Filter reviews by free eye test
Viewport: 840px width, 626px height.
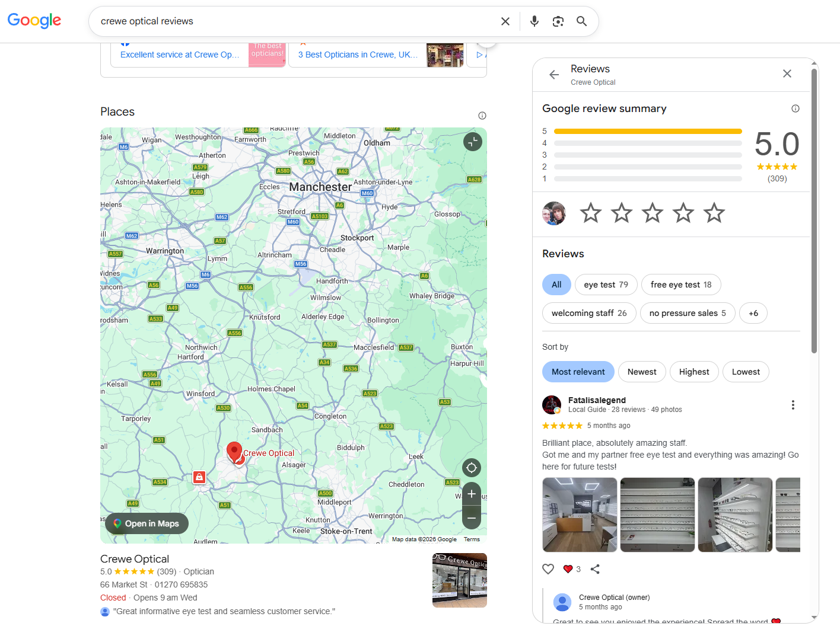[x=681, y=285]
